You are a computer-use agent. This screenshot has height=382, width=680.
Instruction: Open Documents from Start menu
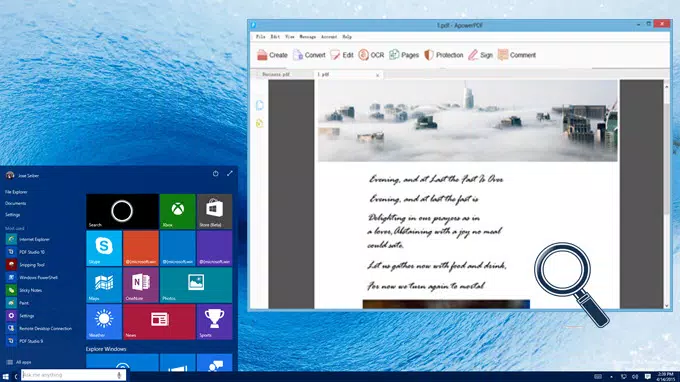pos(16,203)
